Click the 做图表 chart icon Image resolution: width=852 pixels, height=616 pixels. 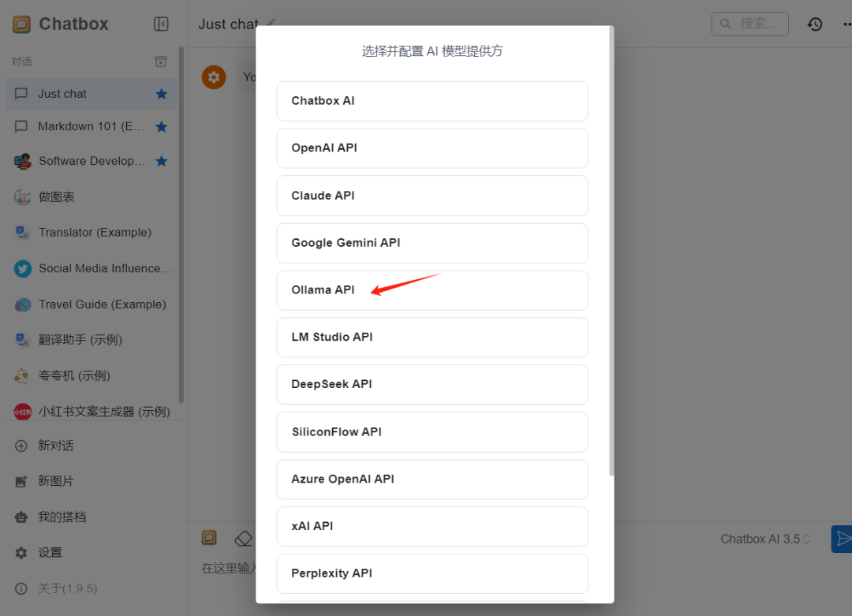22,197
